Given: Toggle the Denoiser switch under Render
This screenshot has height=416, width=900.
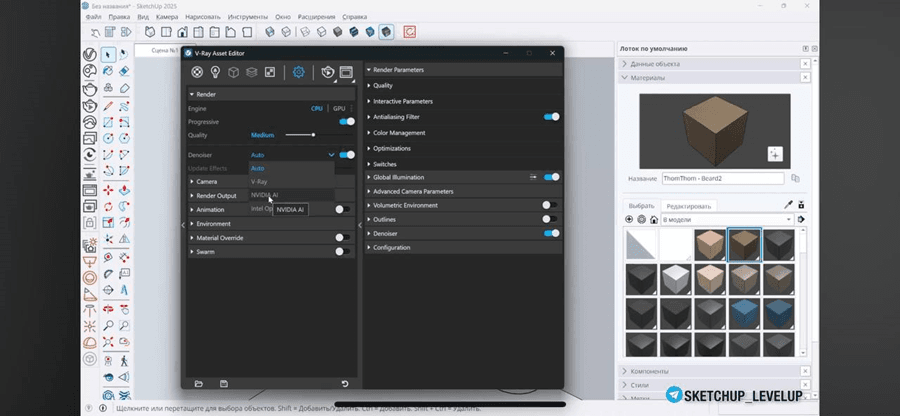Looking at the screenshot, I should 347,155.
